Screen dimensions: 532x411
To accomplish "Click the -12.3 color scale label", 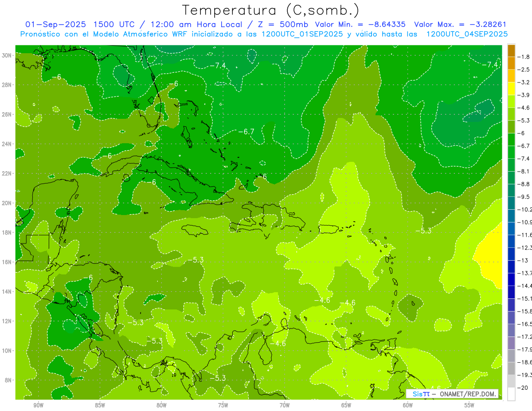I will point(524,247).
